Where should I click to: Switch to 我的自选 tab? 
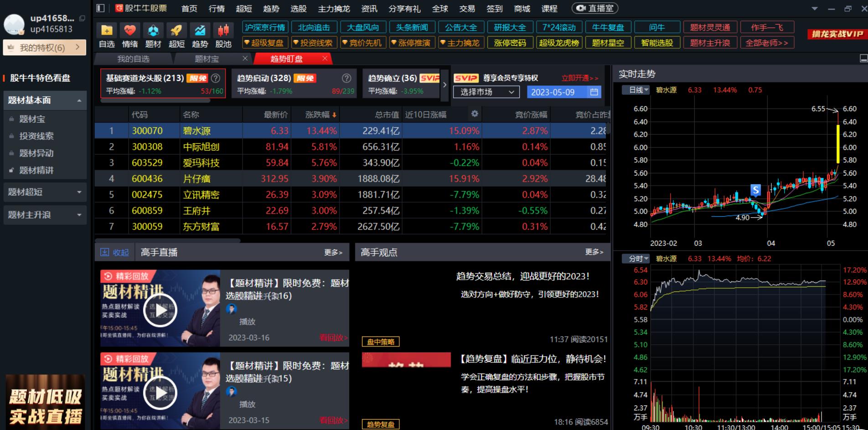(133, 59)
